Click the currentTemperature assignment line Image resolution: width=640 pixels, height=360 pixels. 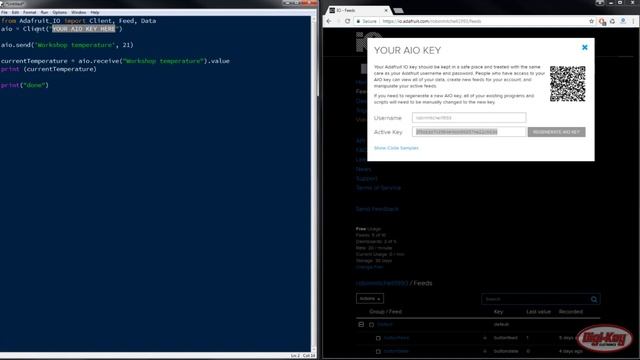click(115, 61)
